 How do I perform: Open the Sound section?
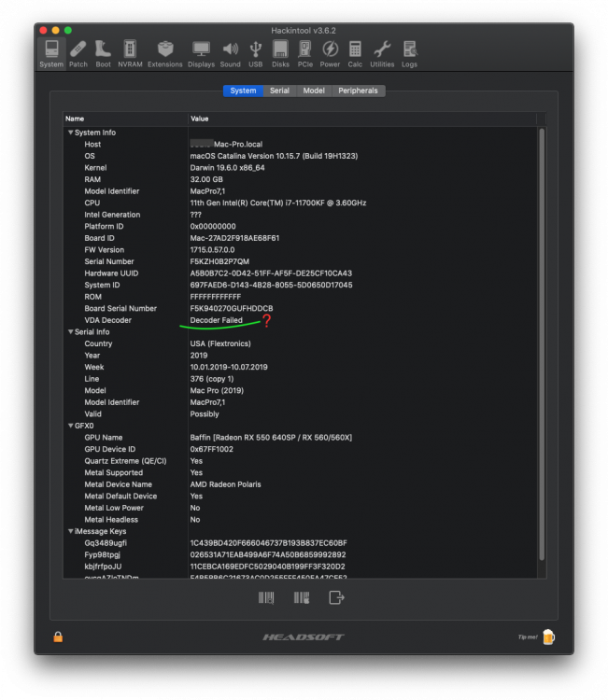pyautogui.click(x=230, y=54)
